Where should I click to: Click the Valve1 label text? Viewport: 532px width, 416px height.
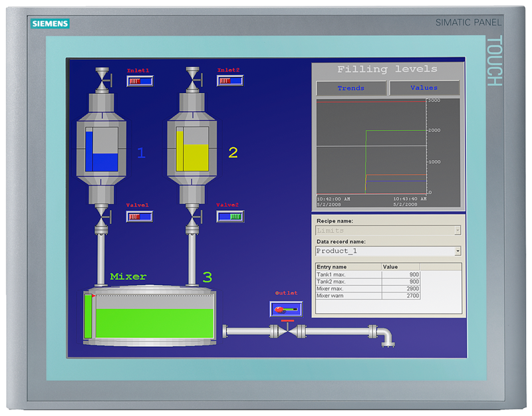click(138, 205)
